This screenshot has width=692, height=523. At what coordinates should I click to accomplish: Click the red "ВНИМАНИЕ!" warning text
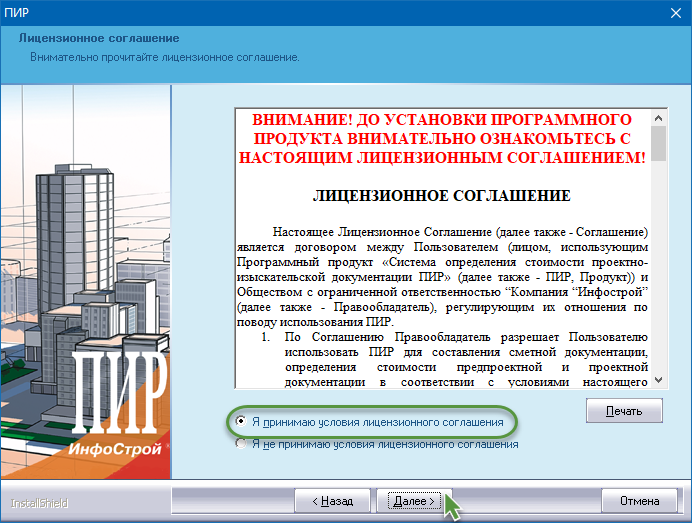coord(442,138)
